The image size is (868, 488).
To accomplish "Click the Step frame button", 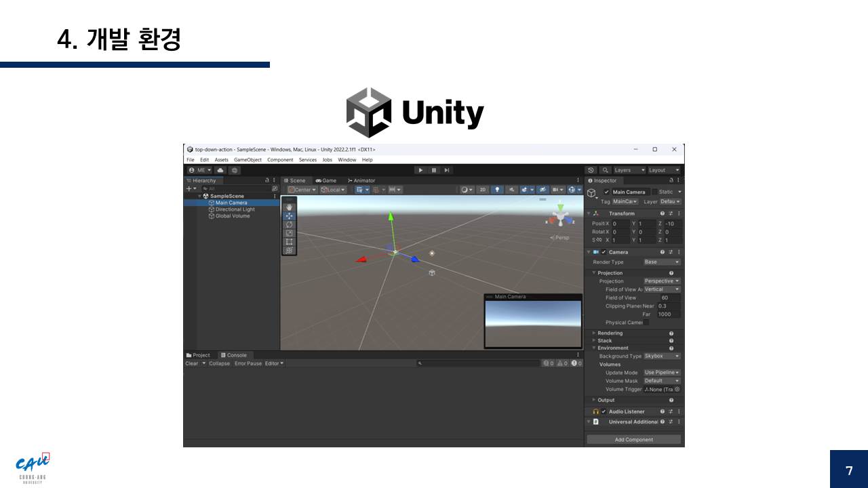I will click(446, 170).
